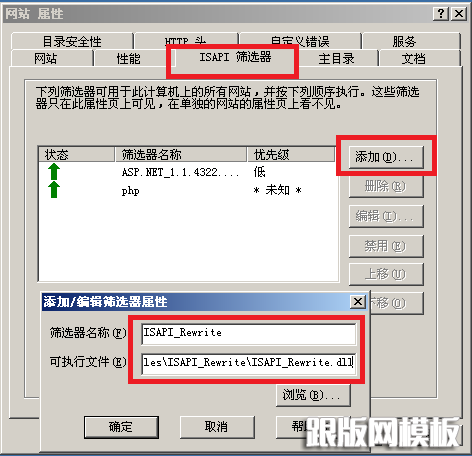Click green status arrow for php filter

54,190
